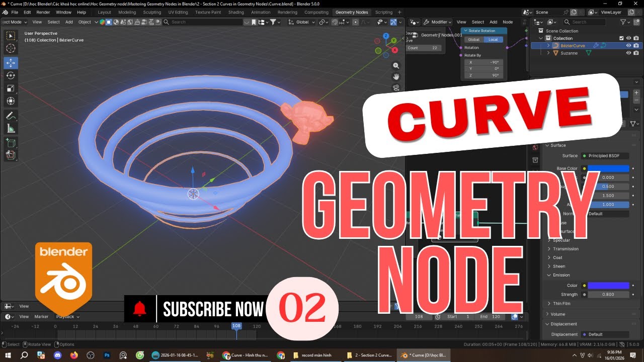
Task: Click the new collection icon in outliner
Action: 637,22
